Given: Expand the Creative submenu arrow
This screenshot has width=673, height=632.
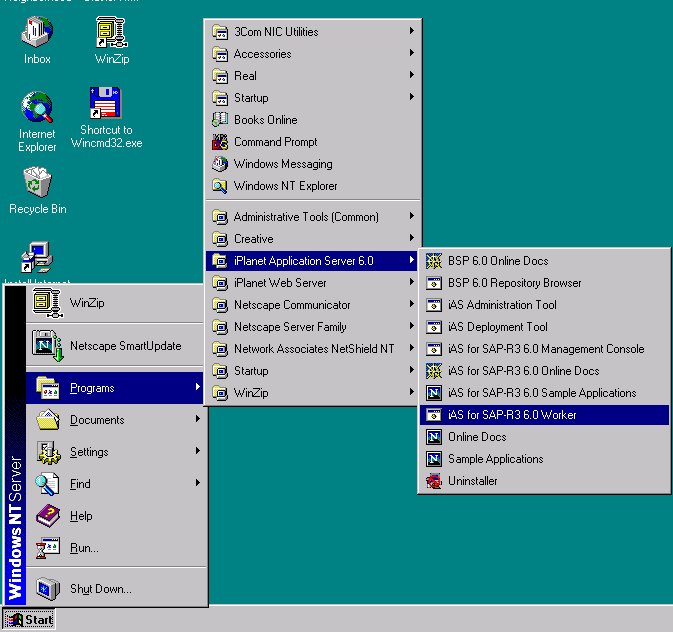Looking at the screenshot, I should pos(412,237).
